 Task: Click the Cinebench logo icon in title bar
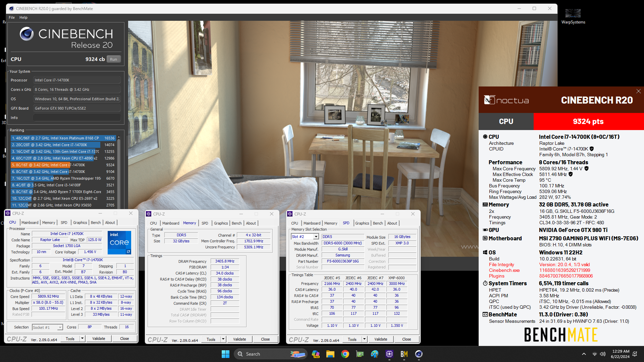pyautogui.click(x=11, y=9)
